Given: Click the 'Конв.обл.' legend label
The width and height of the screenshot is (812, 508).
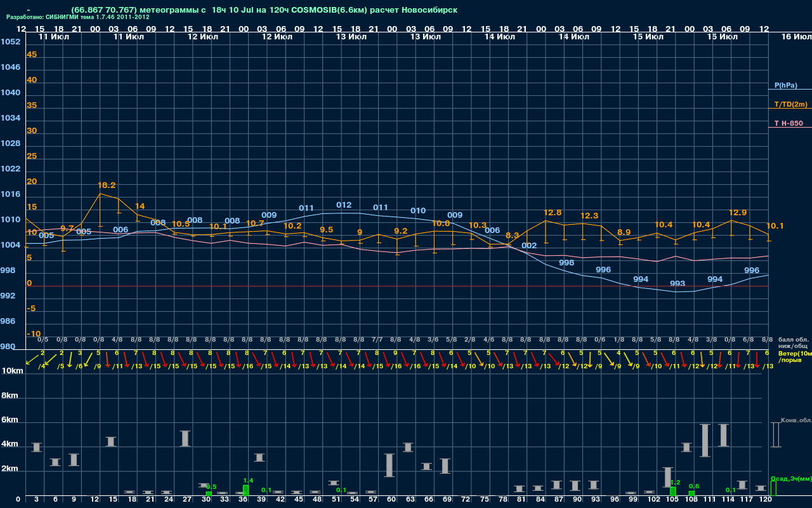Looking at the screenshot, I should [796, 420].
